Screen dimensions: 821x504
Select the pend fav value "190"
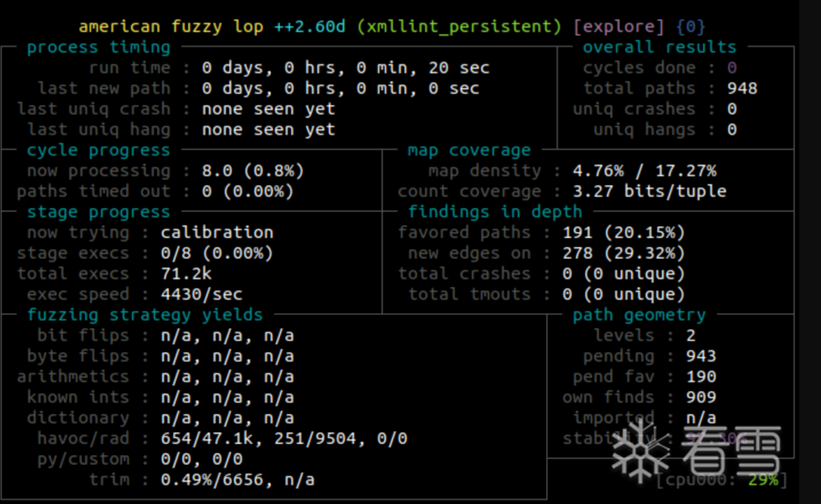coord(701,377)
